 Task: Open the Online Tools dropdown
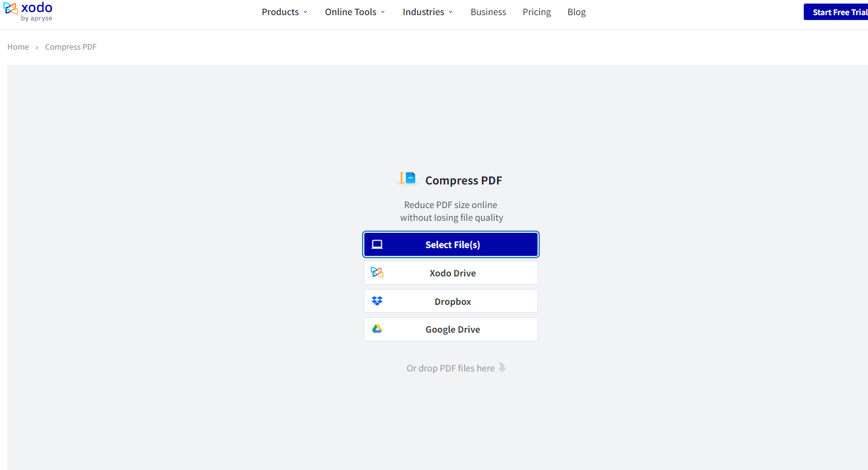tap(355, 12)
